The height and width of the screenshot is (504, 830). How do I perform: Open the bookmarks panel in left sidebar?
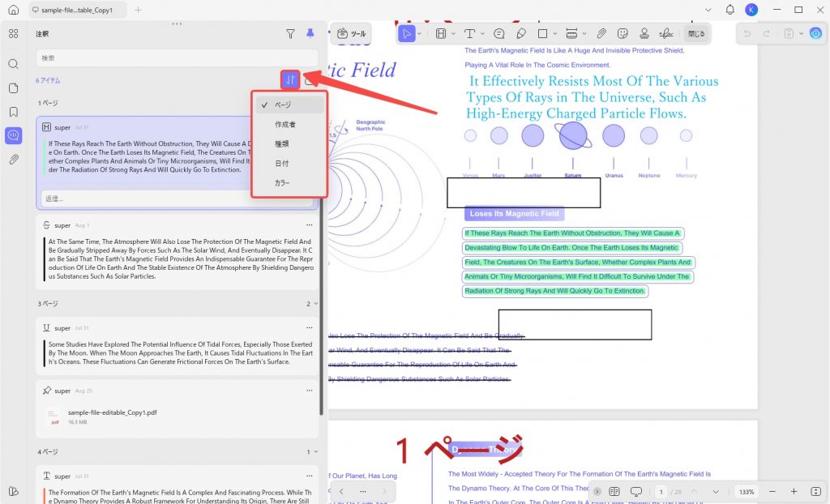14,112
